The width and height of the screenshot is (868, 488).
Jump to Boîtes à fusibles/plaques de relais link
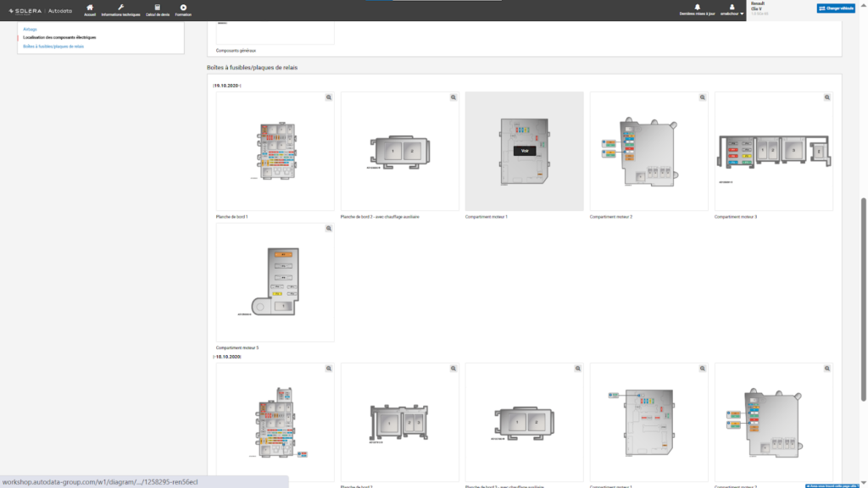53,47
